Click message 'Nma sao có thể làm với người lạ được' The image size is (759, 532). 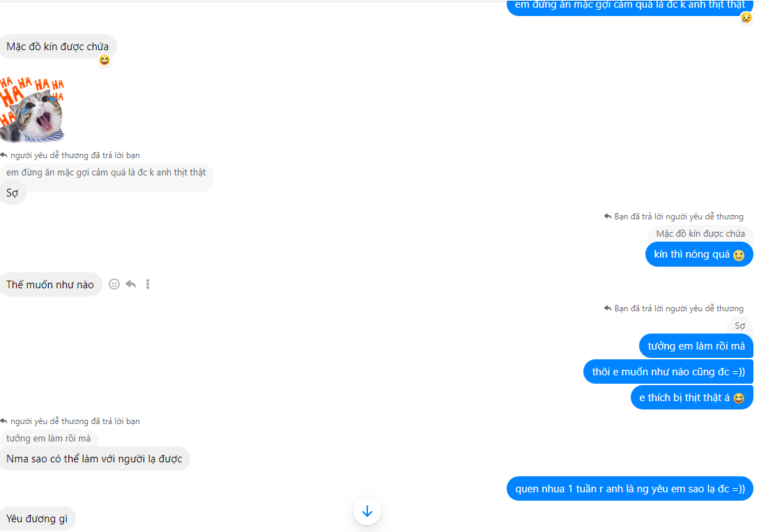coord(94,458)
